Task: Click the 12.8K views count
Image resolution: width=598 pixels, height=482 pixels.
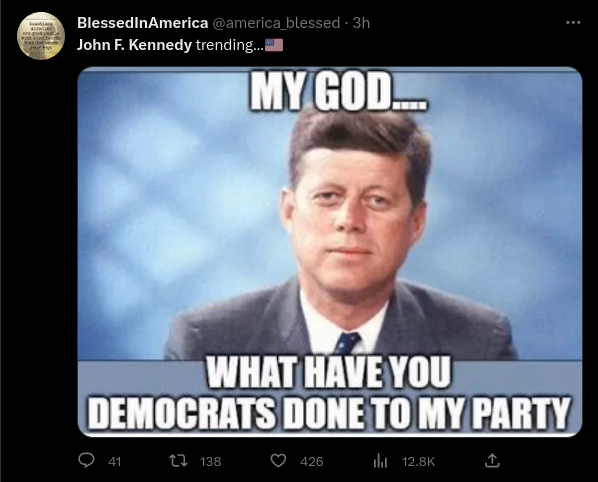Action: pos(418,462)
